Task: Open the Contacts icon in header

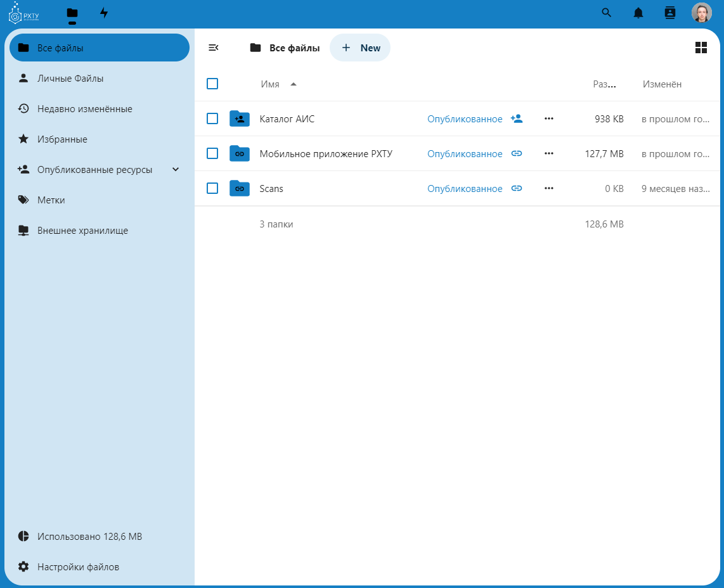Action: coord(670,13)
